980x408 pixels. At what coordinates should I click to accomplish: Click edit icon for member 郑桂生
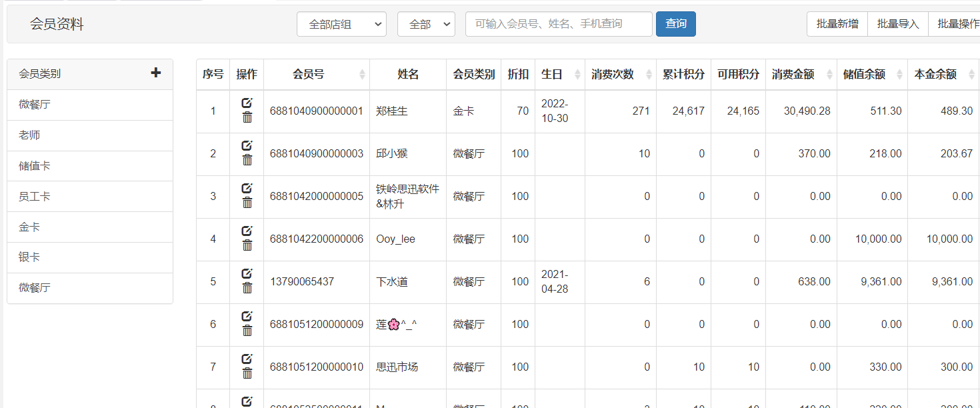tap(247, 103)
